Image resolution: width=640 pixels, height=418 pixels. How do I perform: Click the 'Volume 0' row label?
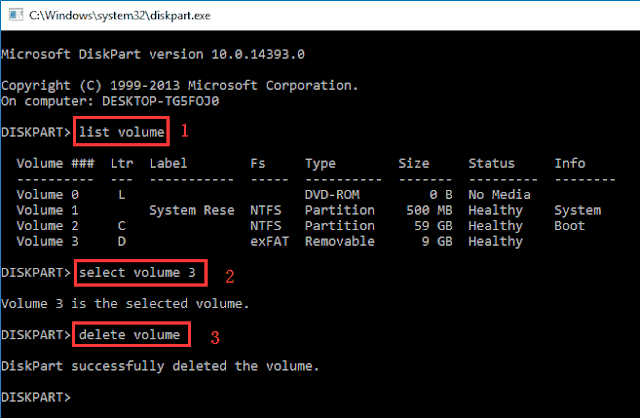[47, 194]
